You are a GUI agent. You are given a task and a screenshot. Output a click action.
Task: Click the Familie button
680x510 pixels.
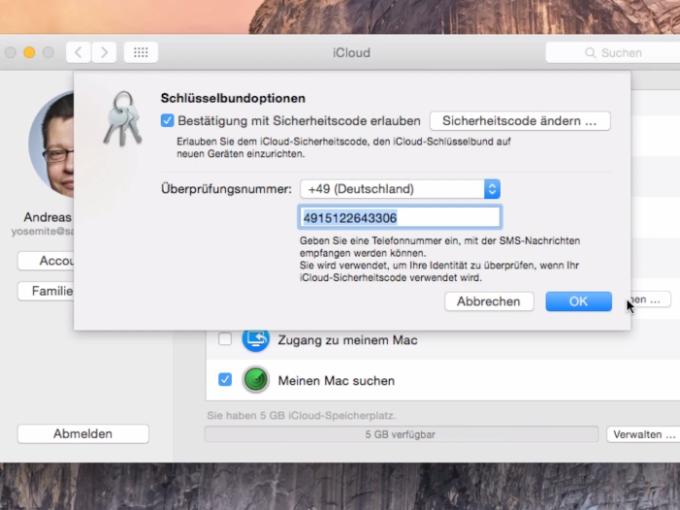[46, 291]
